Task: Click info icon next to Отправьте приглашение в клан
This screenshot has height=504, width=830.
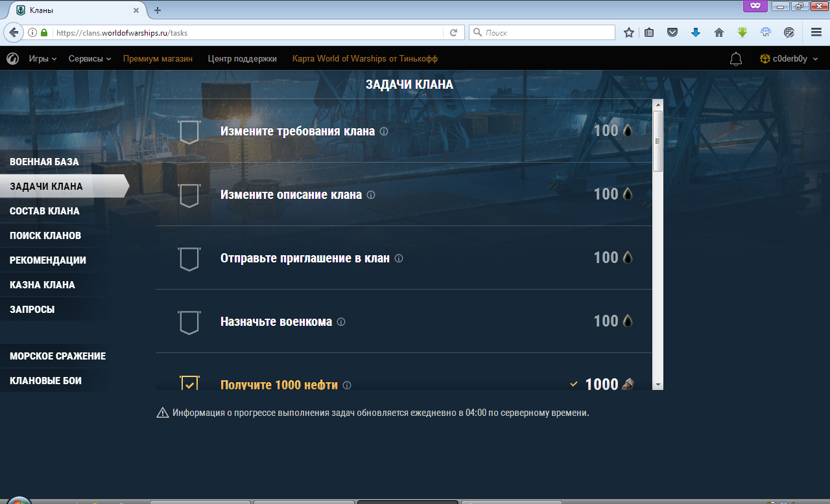Action: pos(399,258)
